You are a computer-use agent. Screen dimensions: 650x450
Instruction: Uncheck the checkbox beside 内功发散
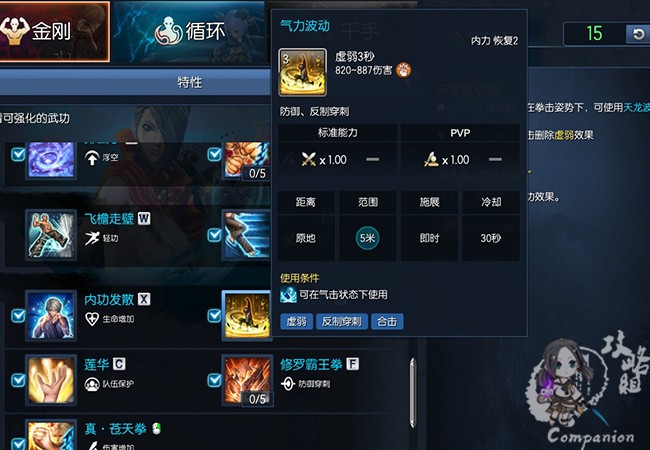pos(18,316)
